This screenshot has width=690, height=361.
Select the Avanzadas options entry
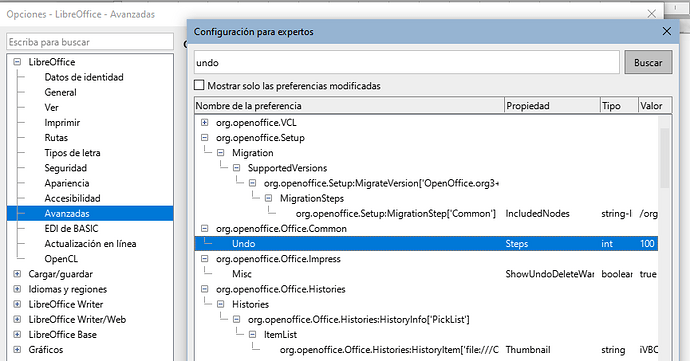pyautogui.click(x=90, y=214)
